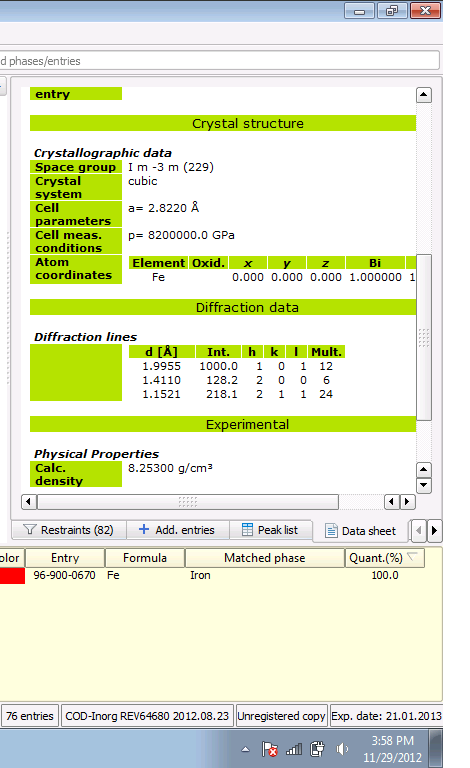Click the COD-Inorg REV64680 status field
This screenshot has width=470, height=768.
[147, 716]
